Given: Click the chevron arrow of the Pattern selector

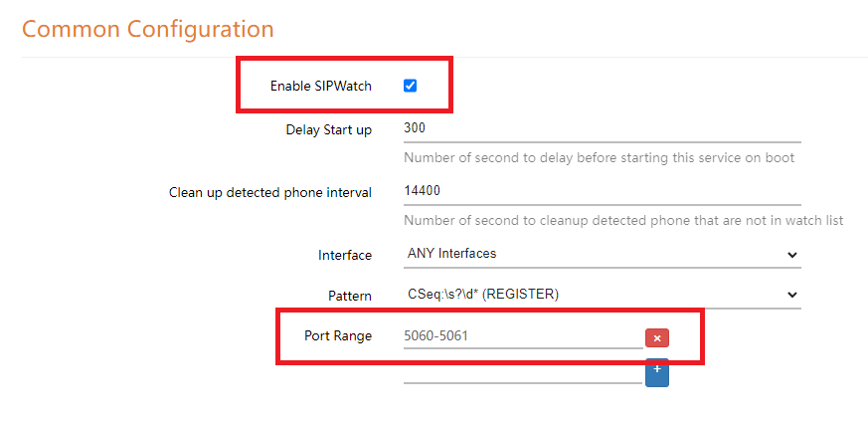Looking at the screenshot, I should (x=791, y=295).
